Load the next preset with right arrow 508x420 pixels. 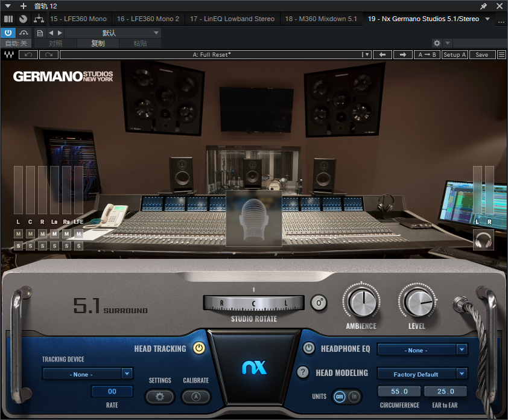(402, 55)
